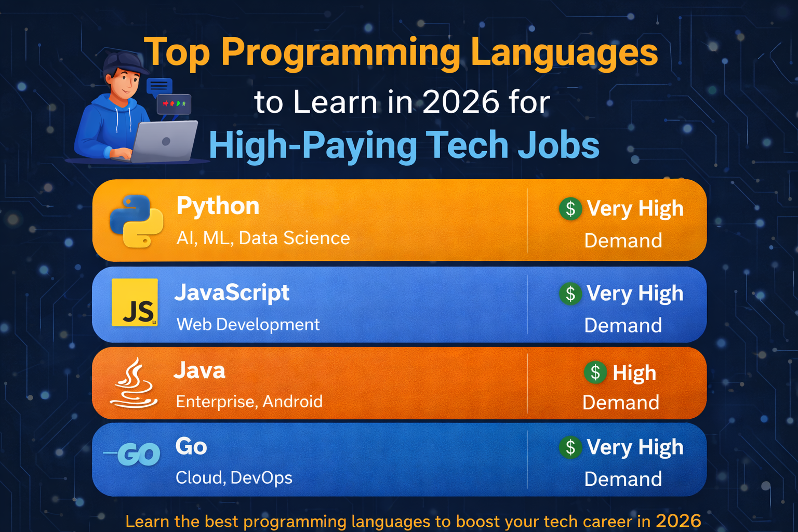Click the "AI, ML, Data Science" subtitle

click(x=263, y=238)
